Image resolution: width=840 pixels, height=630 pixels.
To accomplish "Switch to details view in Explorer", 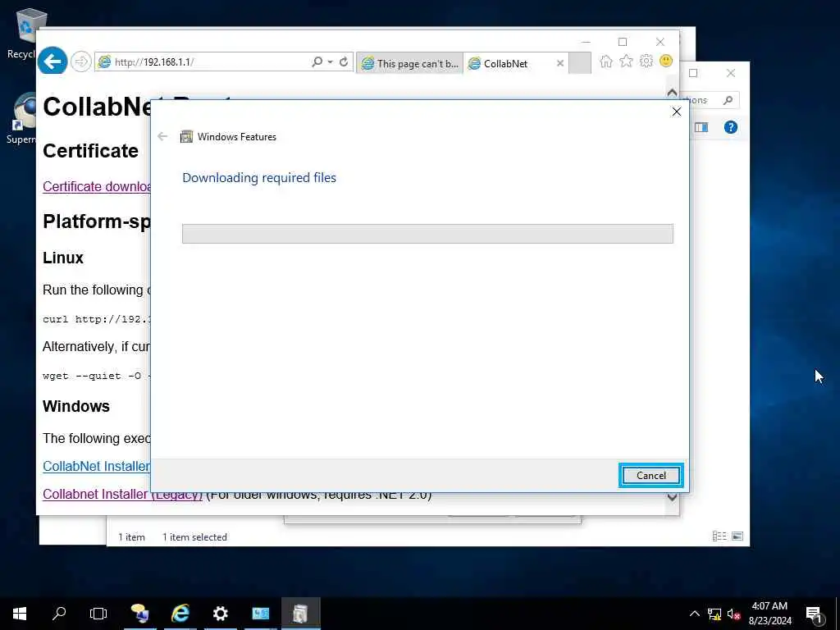I will point(719,536).
